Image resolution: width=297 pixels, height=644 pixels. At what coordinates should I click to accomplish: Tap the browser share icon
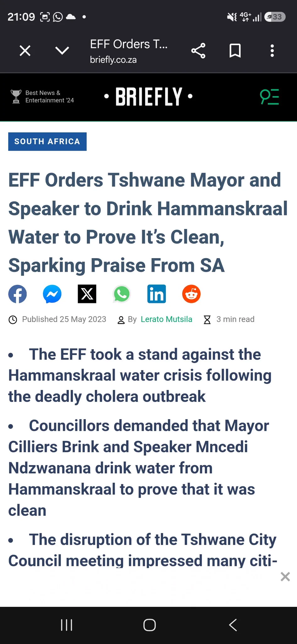(198, 51)
